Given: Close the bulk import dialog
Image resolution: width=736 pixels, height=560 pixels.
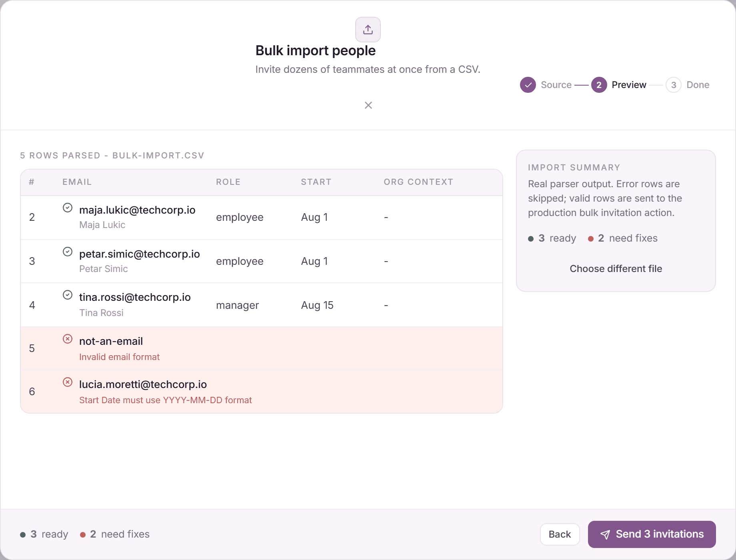Looking at the screenshot, I should 368,105.
